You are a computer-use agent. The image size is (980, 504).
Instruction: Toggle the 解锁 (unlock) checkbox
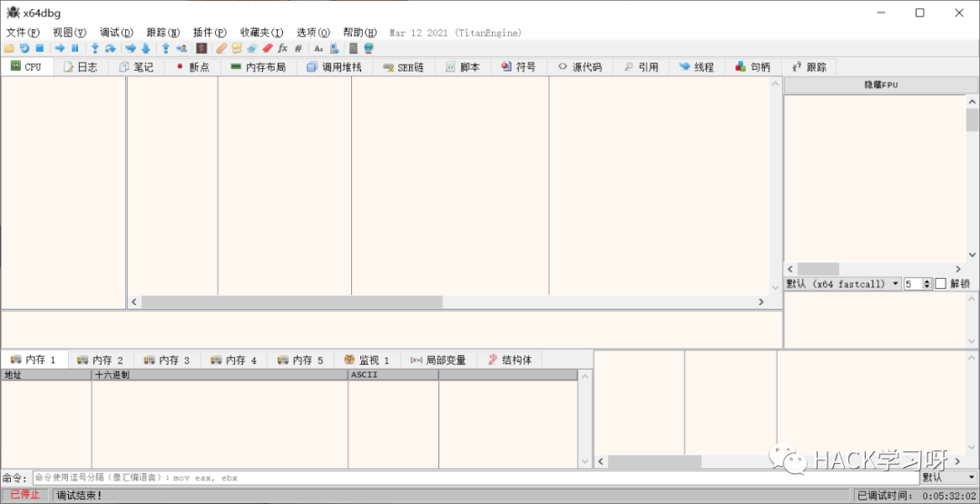coord(940,283)
